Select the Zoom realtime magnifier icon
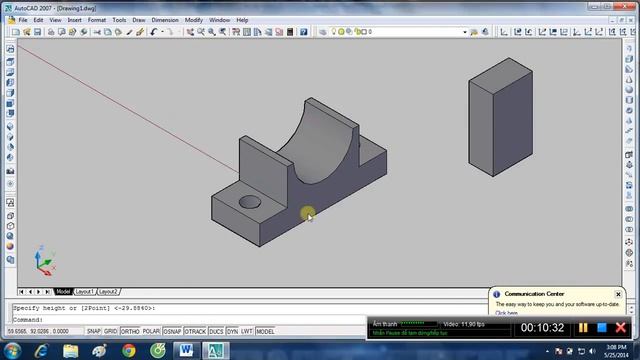Screen dimensions: 640x360 201,32
